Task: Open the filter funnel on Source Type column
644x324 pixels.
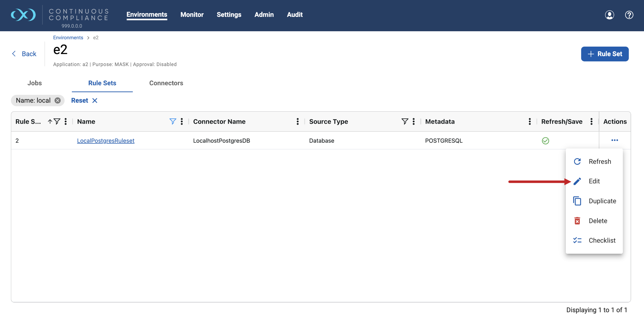Action: click(405, 121)
